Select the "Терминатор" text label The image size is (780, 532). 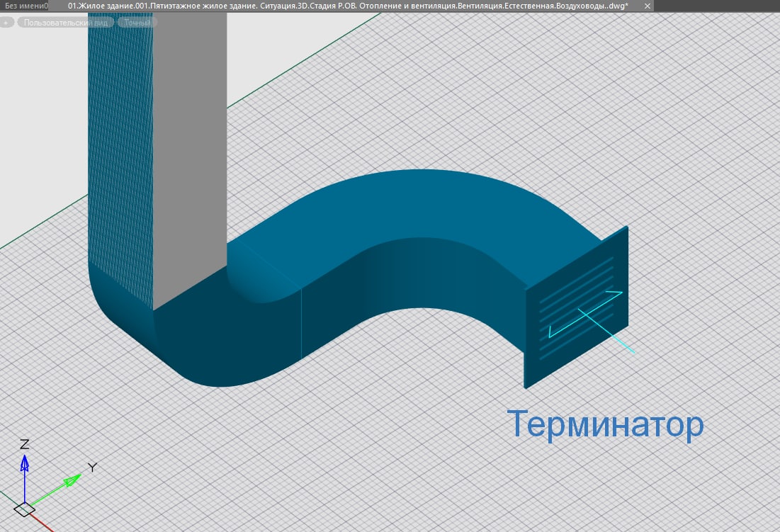click(606, 424)
